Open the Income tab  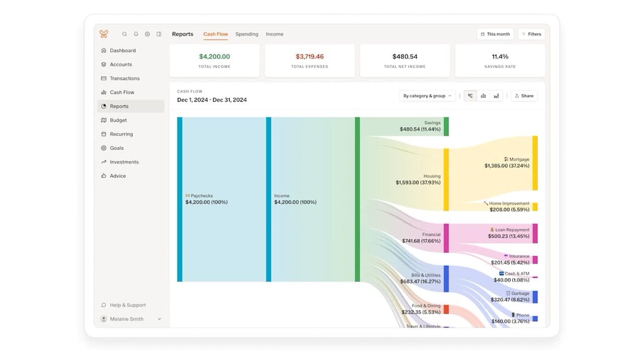[x=274, y=34]
